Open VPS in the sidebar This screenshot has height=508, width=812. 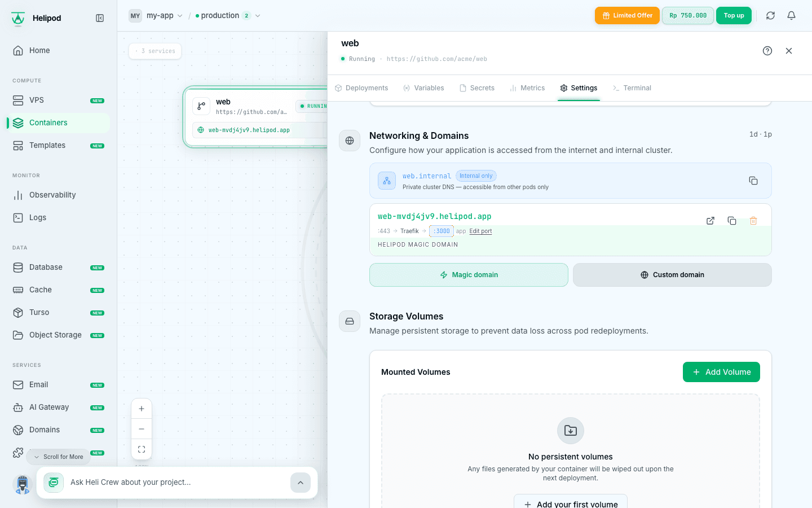(x=58, y=100)
